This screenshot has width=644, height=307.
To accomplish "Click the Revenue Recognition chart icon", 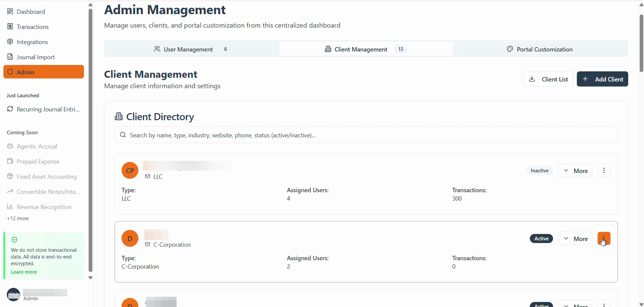I will click(x=10, y=206).
